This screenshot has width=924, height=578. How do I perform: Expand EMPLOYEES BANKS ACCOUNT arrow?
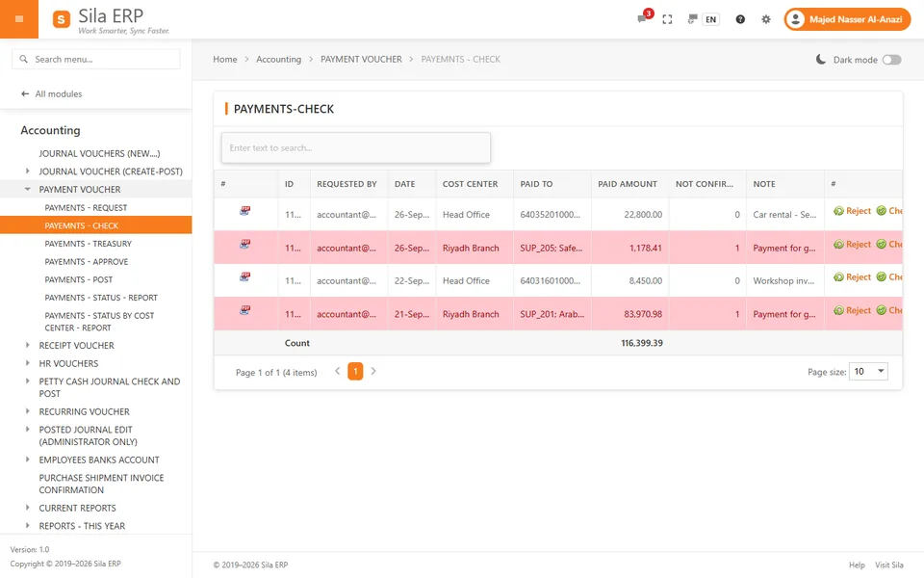click(x=27, y=460)
